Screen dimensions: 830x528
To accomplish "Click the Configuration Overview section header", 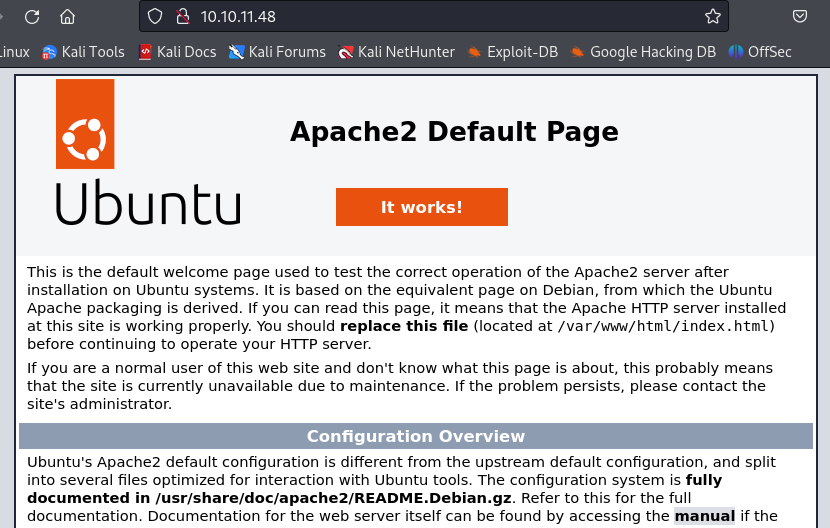I will (x=416, y=436).
